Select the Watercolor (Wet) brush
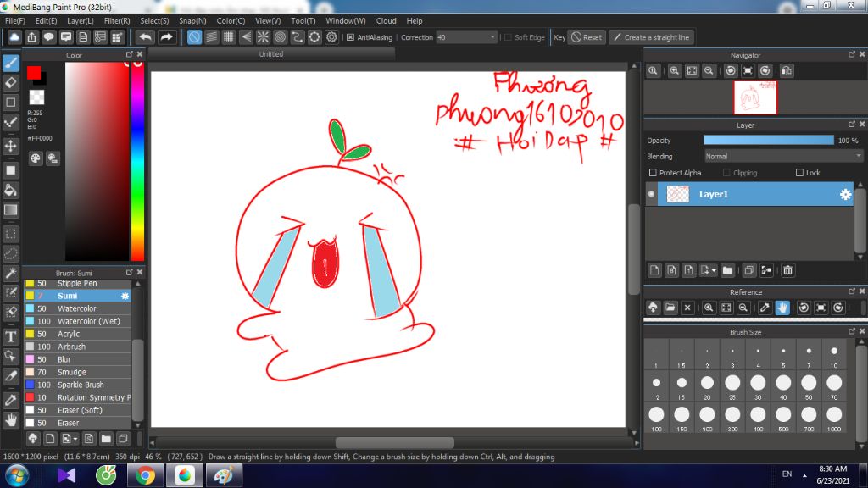The image size is (868, 488). (x=77, y=321)
